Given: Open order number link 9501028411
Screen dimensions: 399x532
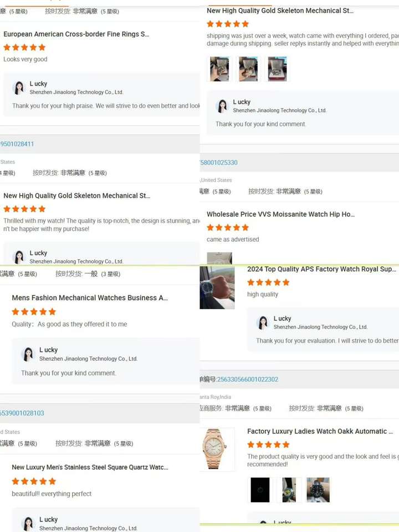Looking at the screenshot, I should tap(17, 144).
